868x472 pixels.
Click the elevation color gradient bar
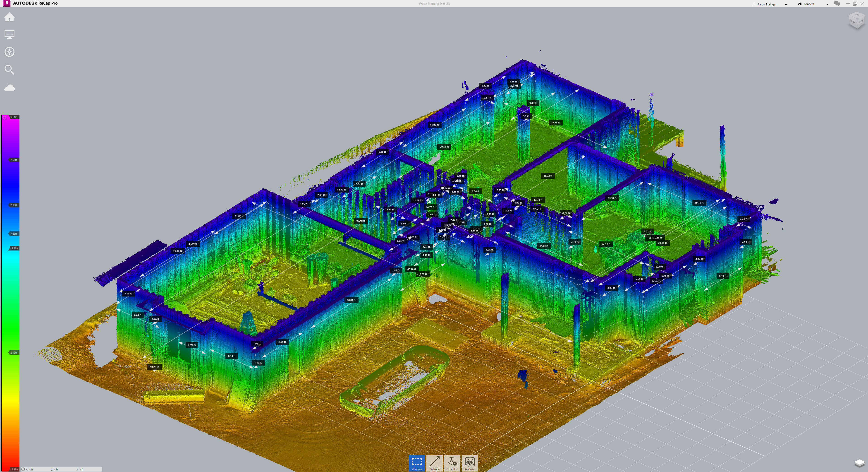click(x=10, y=293)
